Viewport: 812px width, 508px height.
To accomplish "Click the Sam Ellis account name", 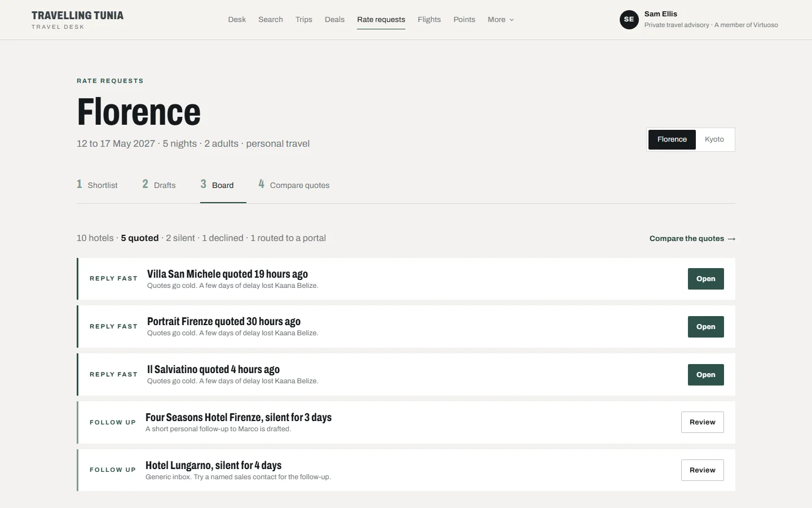I will [x=661, y=14].
